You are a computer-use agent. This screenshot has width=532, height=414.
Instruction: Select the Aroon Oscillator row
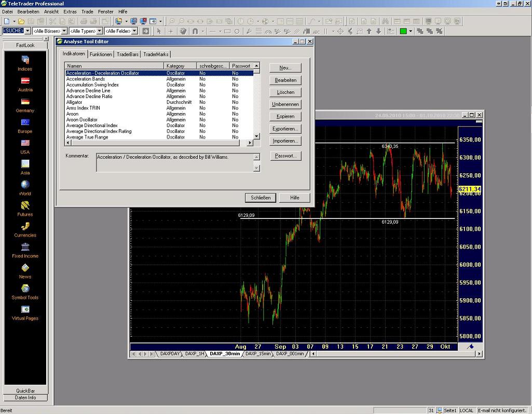pyautogui.click(x=159, y=120)
